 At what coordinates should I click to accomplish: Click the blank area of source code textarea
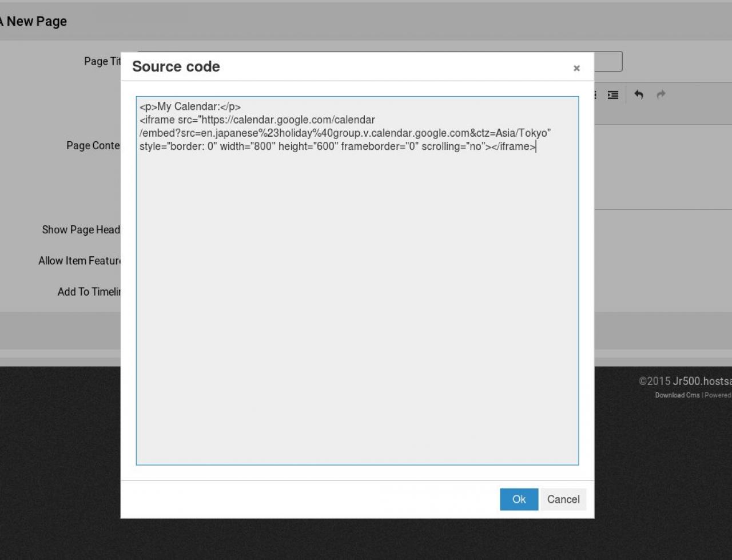(357, 309)
